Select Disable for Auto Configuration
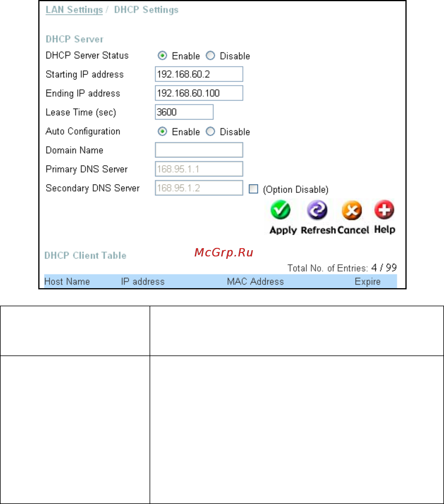The width and height of the screenshot is (444, 504). [210, 132]
